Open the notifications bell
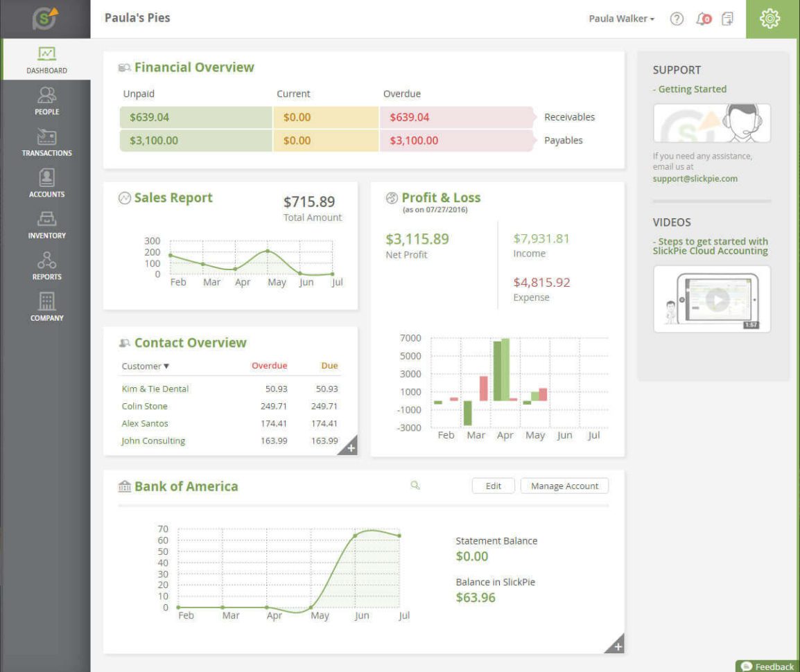 tap(702, 19)
